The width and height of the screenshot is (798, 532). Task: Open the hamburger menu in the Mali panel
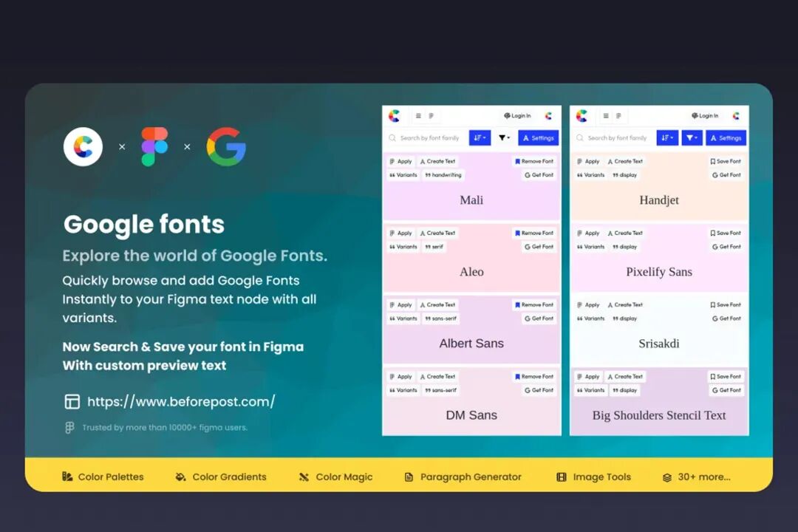pyautogui.click(x=418, y=116)
